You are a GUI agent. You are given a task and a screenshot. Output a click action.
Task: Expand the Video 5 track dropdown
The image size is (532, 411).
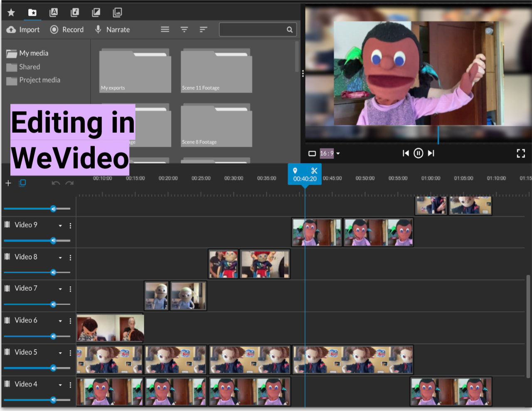coord(60,353)
